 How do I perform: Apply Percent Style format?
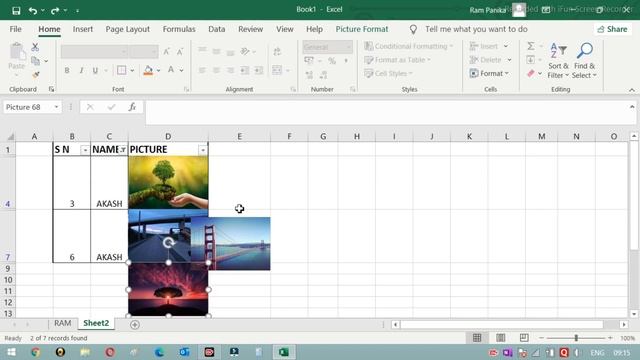(x=332, y=61)
